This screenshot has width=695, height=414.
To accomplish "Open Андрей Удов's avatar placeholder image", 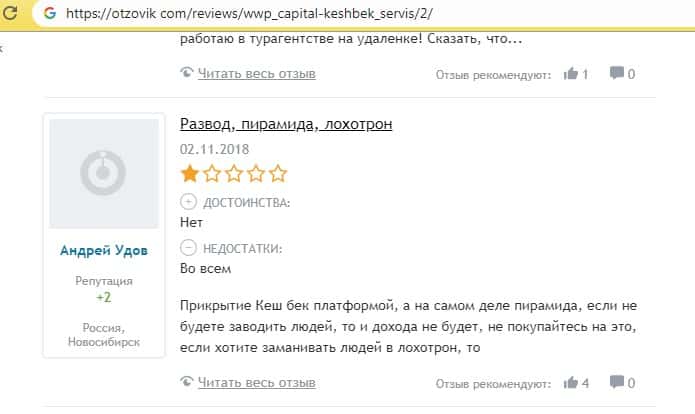I will click(x=104, y=173).
